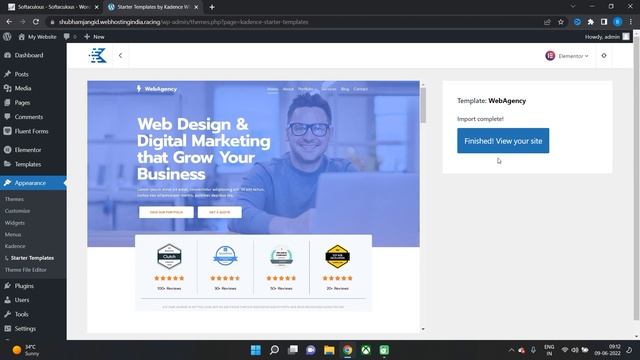640x360 pixels.
Task: Open Templates in the sidebar
Action: click(28, 164)
